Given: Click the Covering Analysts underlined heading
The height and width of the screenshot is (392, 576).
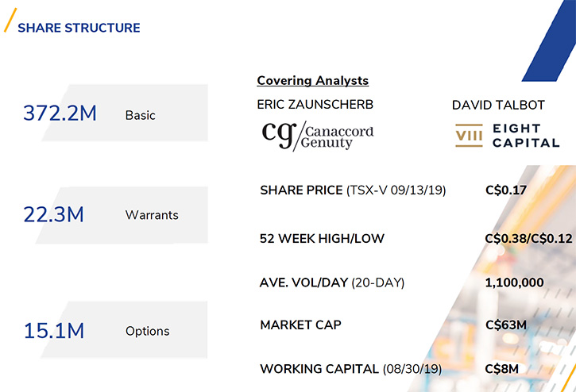Looking at the screenshot, I should [312, 80].
